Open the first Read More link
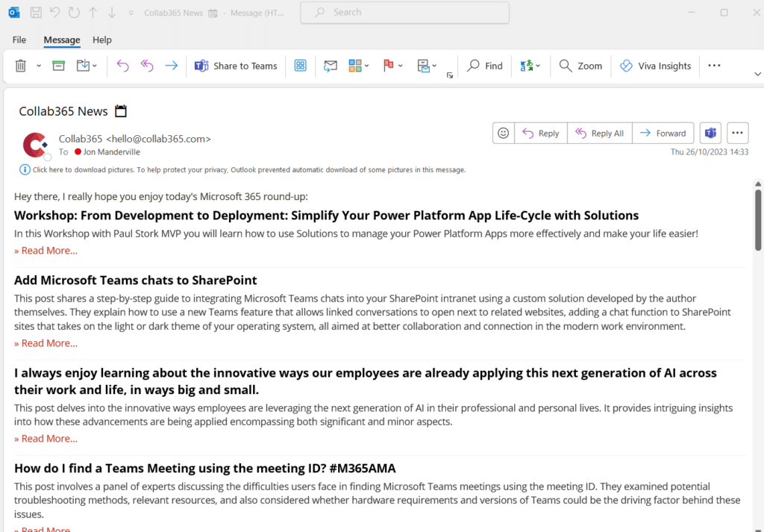This screenshot has width=764, height=532. 46,250
